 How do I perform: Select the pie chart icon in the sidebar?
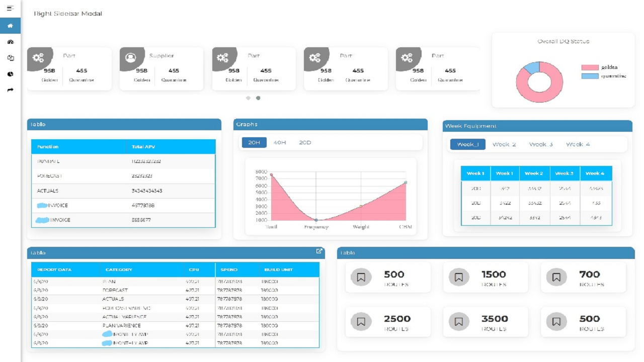(x=10, y=74)
